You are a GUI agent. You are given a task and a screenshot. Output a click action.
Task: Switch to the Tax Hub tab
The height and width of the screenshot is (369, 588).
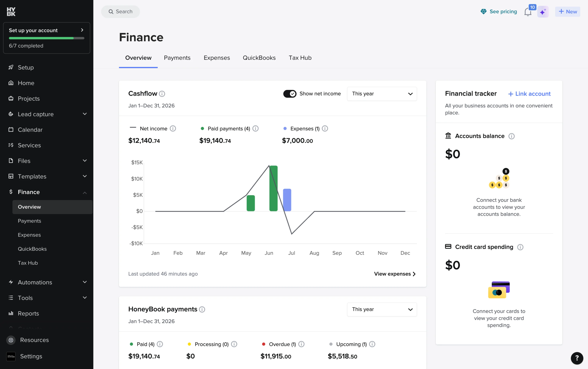[x=300, y=58]
